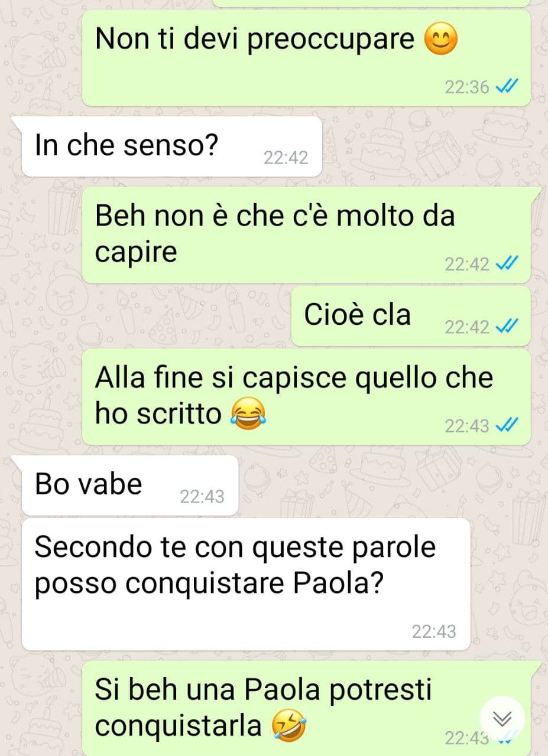Screen dimensions: 548x756
Task: Tap the message about conquering Paola
Action: pos(245,584)
